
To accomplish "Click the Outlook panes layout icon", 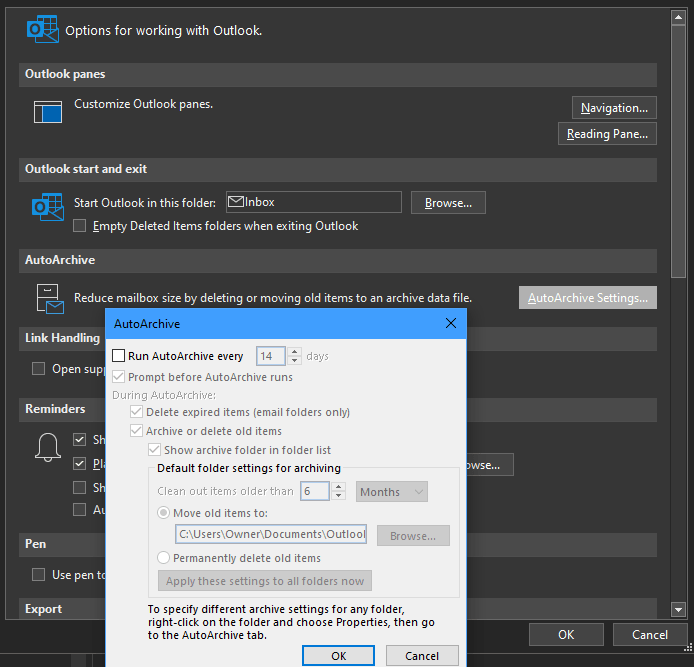I will coord(47,110).
